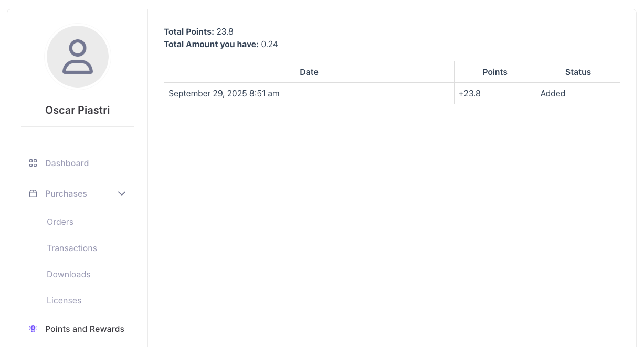This screenshot has width=644, height=347.
Task: Click the Purchases shopping bag icon
Action: coord(33,193)
